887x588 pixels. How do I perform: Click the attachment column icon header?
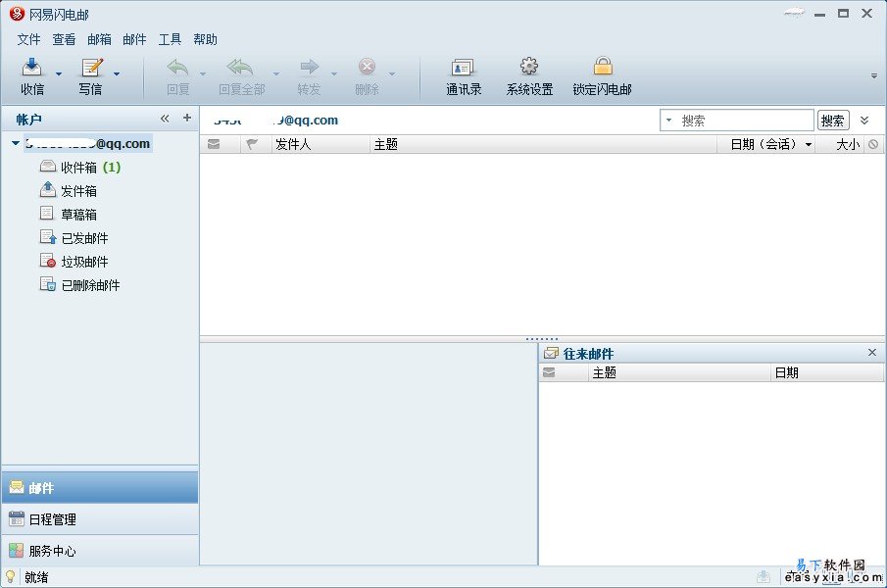[873, 144]
